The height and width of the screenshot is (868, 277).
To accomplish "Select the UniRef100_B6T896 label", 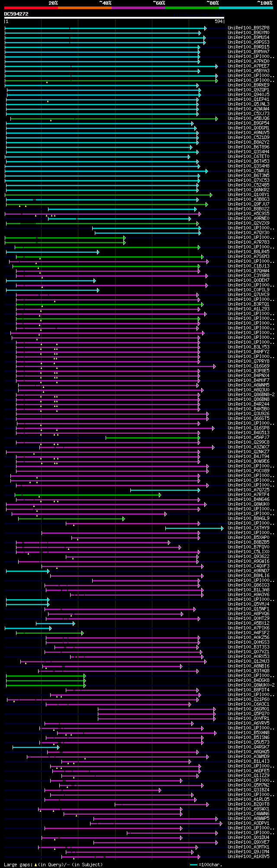I will pyautogui.click(x=248, y=147).
